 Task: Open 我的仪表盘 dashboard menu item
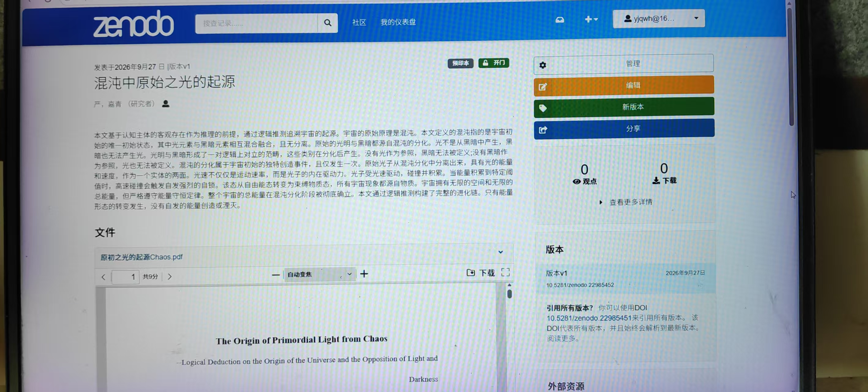point(398,22)
